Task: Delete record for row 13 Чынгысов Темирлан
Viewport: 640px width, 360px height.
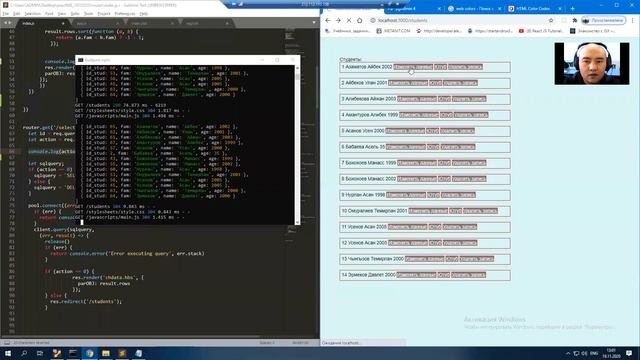Action: (x=477, y=259)
